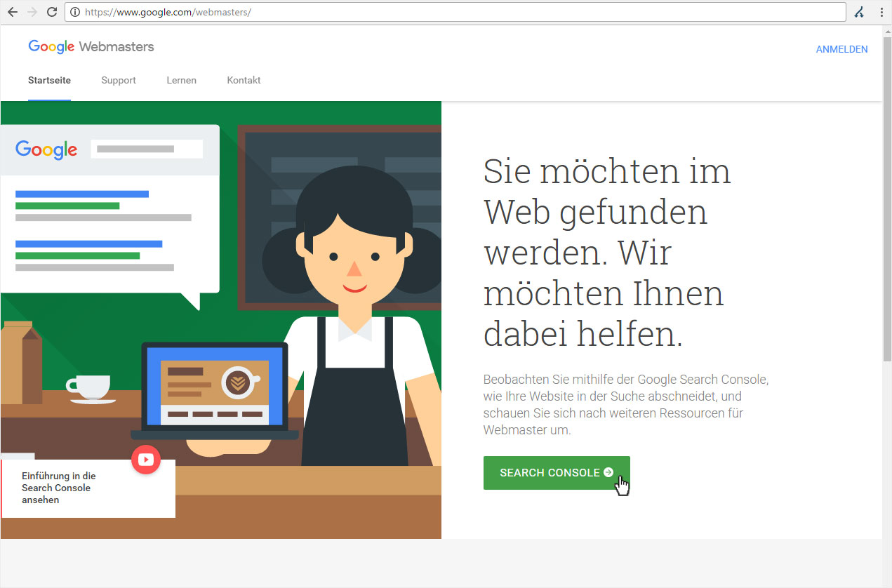The height and width of the screenshot is (588, 892).
Task: Play the YouTube intro video button
Action: 146,460
